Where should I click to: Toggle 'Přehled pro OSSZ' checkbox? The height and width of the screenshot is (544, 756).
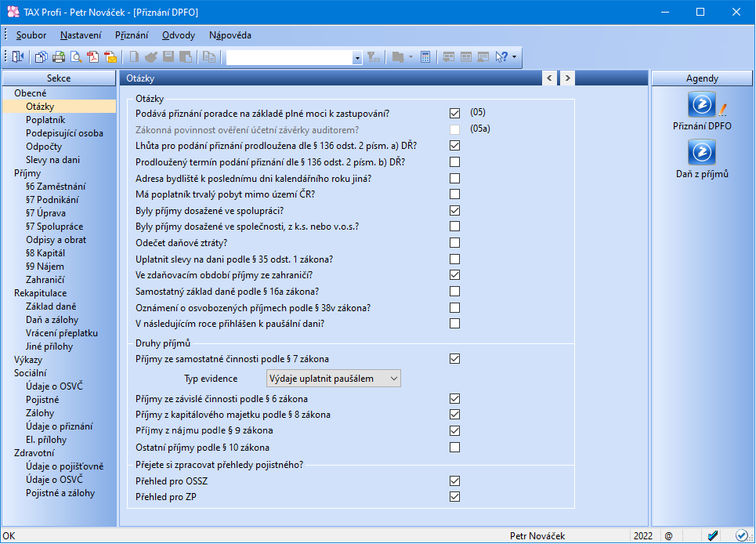pyautogui.click(x=454, y=481)
